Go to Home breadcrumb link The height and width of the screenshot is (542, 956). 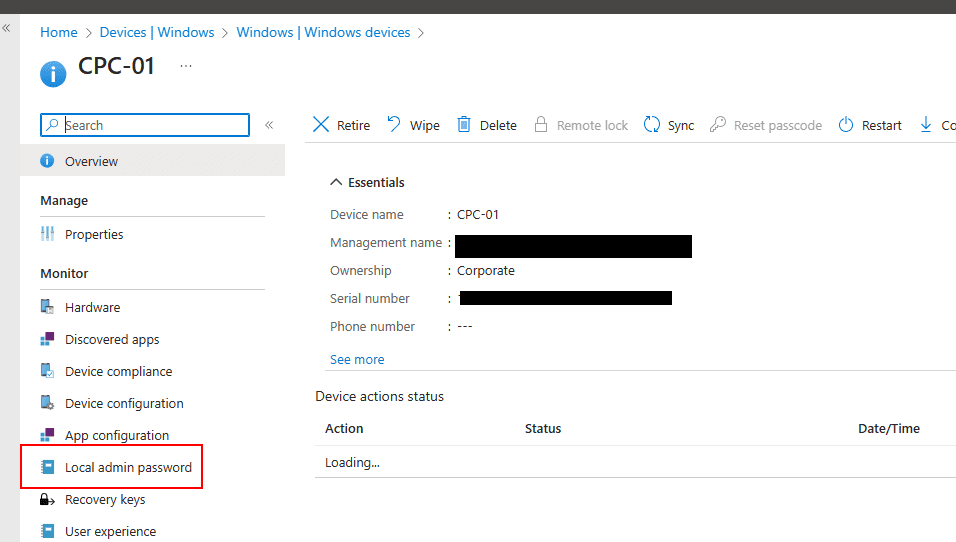pyautogui.click(x=58, y=32)
